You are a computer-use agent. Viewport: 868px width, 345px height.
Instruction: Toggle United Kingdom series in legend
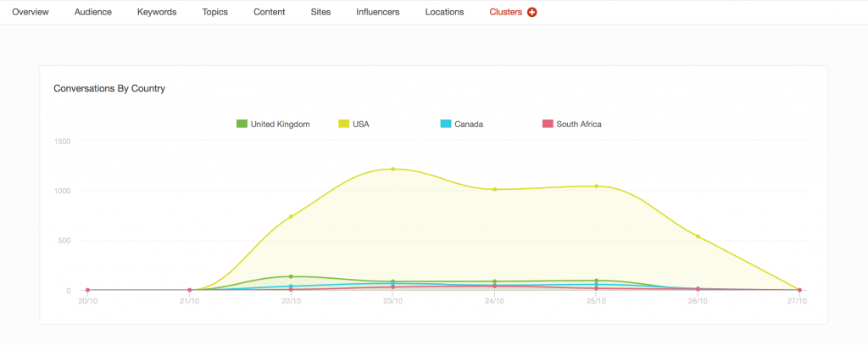pyautogui.click(x=280, y=124)
